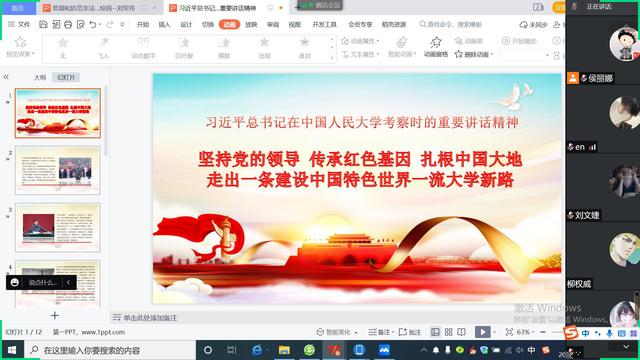Click the Save icon in quick toolbar

click(43, 24)
